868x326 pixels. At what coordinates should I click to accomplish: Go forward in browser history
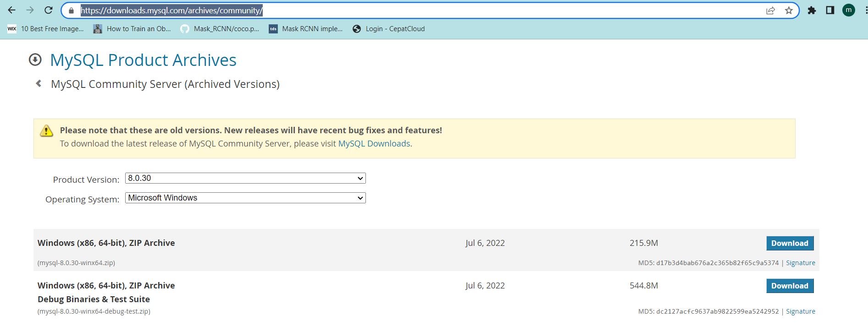pyautogui.click(x=30, y=10)
